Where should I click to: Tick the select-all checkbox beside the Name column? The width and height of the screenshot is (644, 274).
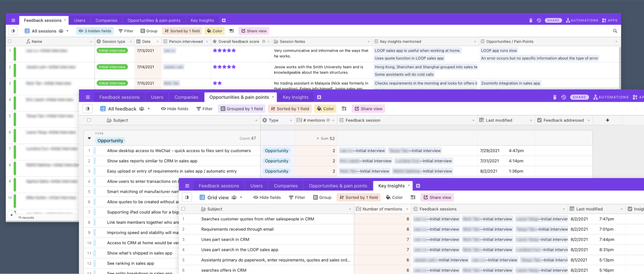[10, 41]
